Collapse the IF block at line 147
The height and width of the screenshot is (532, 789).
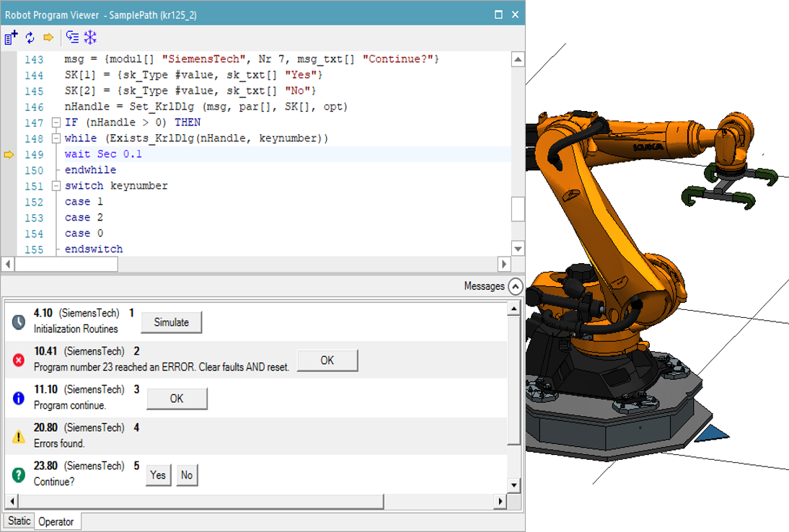pos(56,123)
